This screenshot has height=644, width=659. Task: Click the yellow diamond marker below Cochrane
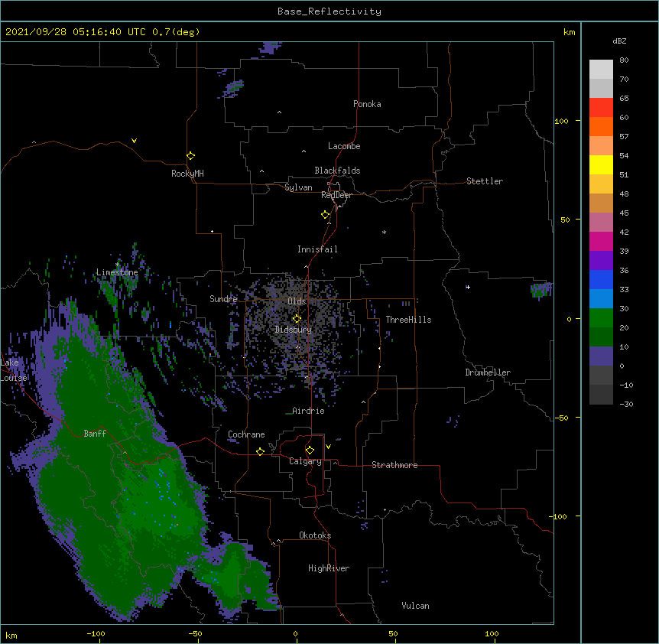260,451
